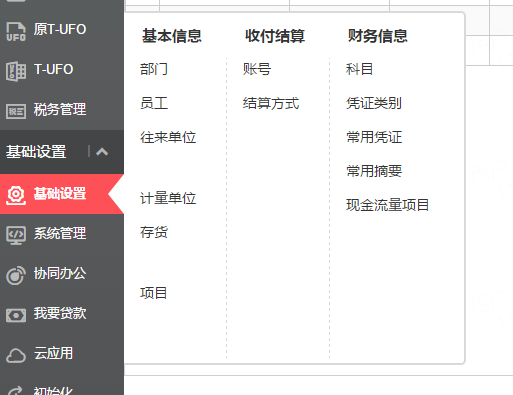Click the 原T-UFO sidebar icon
The height and width of the screenshot is (395, 513).
click(16, 32)
